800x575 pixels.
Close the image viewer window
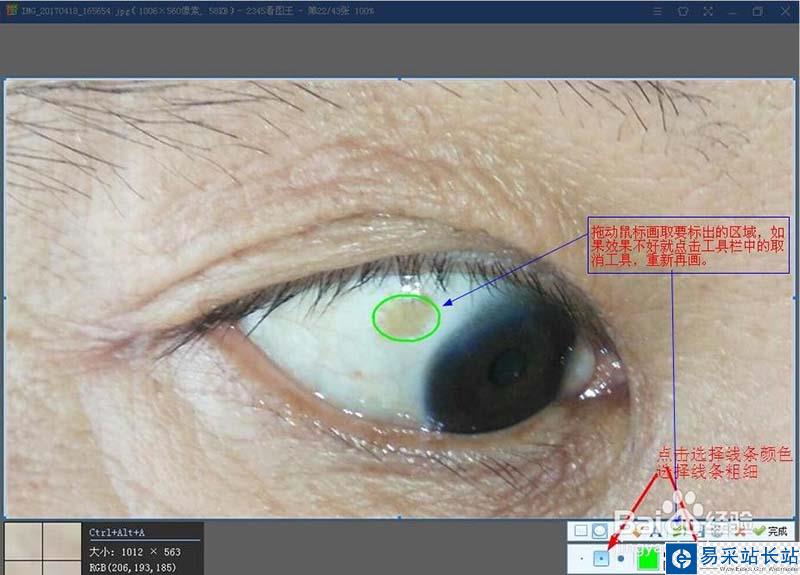(786, 11)
